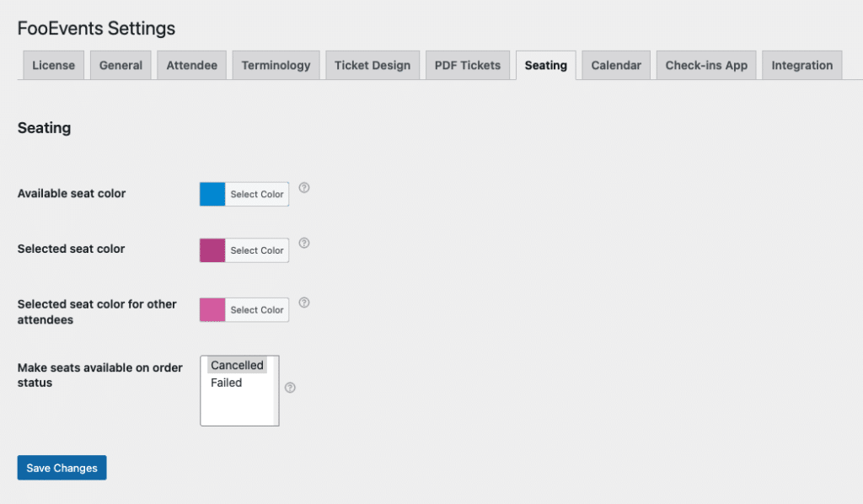Switch to the Ticket Design tab
Screen dimensions: 863x504
point(373,64)
